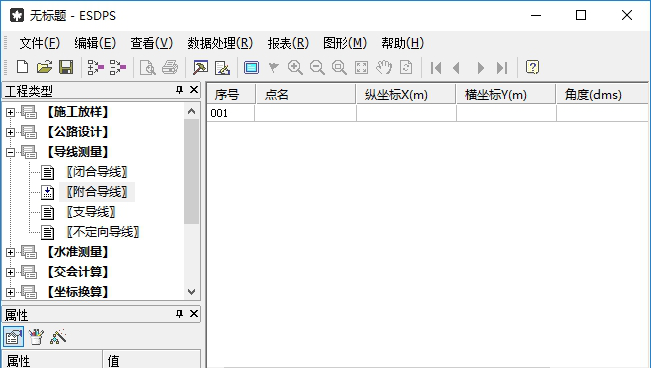Open the 图形(M) menu
This screenshot has width=651, height=382.
pyautogui.click(x=345, y=43)
